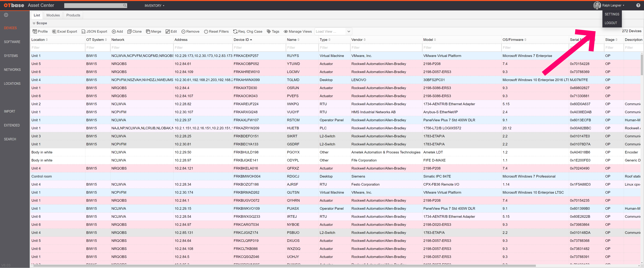The width and height of the screenshot is (644, 268).
Task: Sort by Location column
Action: point(40,40)
